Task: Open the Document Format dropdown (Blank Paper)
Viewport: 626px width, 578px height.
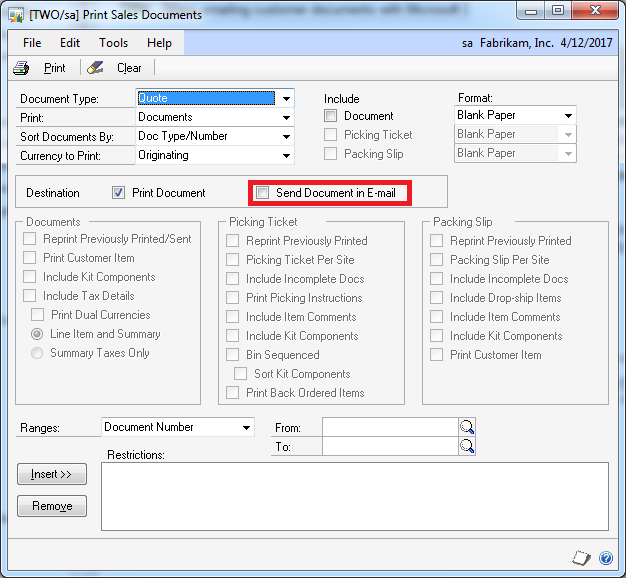Action: tap(568, 115)
